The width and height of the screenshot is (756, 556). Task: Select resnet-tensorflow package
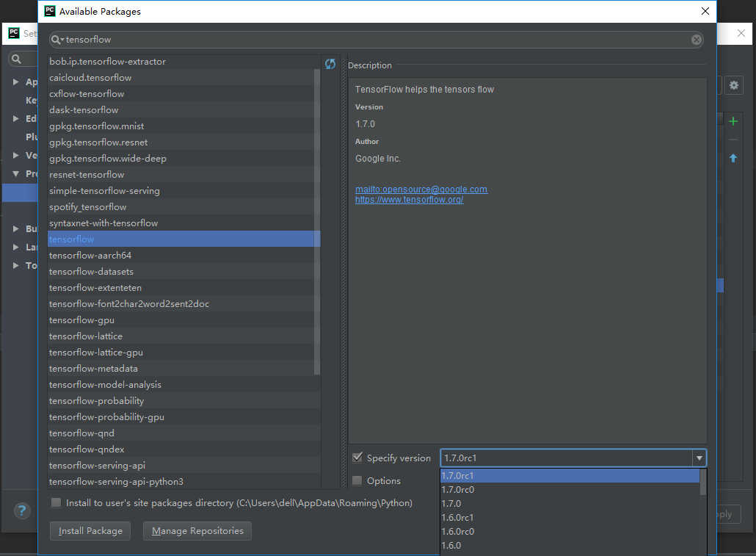[183, 175]
